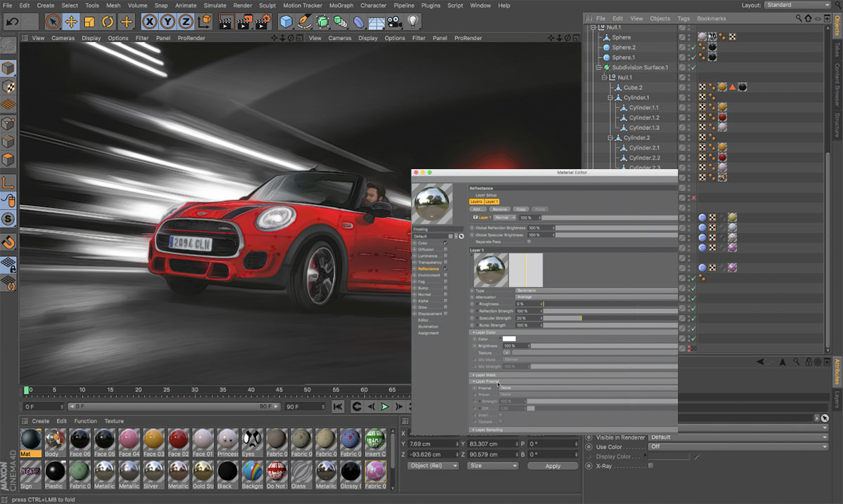Viewport: 843px width, 504px height.
Task: Expand the Layer Sampling section
Action: point(573,430)
